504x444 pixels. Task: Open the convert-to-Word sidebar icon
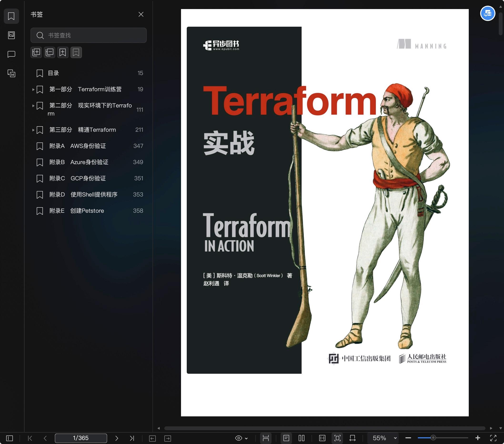(x=11, y=73)
